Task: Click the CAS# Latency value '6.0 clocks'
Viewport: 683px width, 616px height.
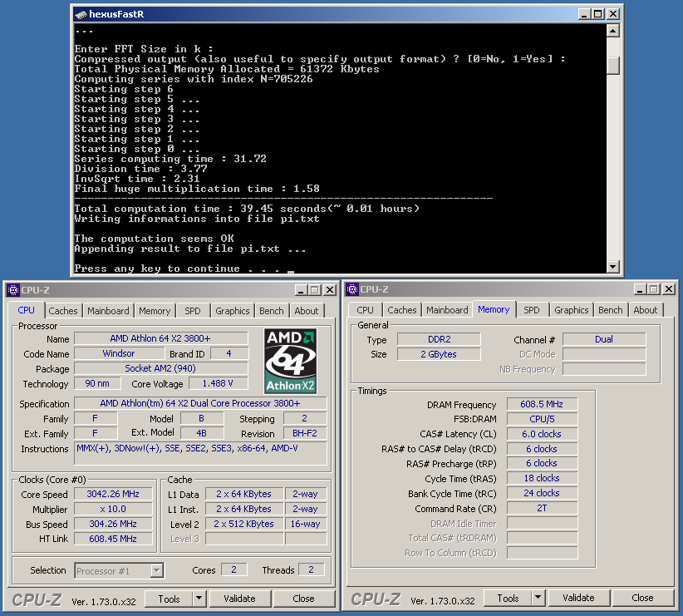Action: (543, 434)
